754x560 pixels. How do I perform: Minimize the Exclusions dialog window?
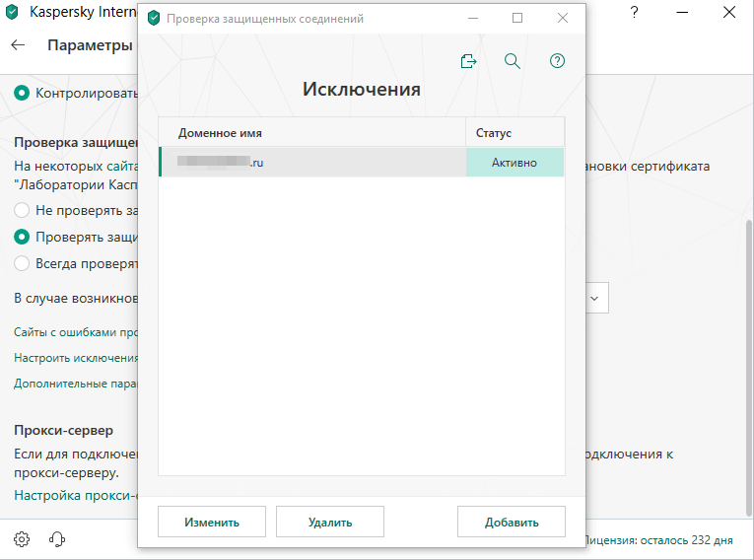pos(473,19)
